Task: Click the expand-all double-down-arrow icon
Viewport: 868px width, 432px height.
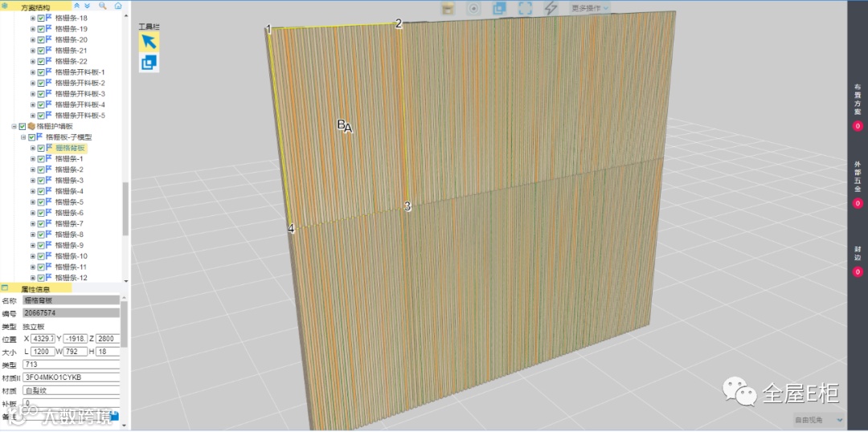Action: coord(88,6)
